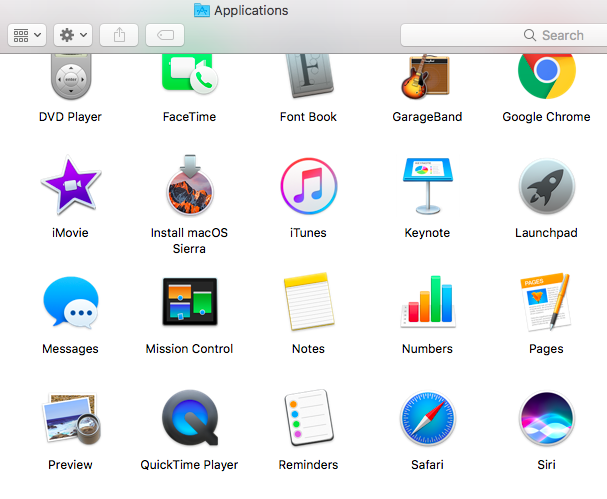Select the Keynote podium icon
Image resolution: width=607 pixels, height=499 pixels.
tap(427, 187)
